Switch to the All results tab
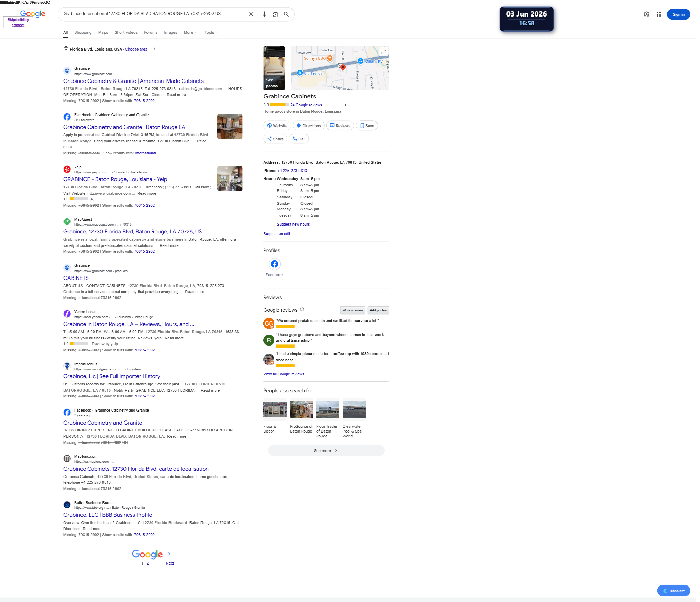 pos(65,33)
